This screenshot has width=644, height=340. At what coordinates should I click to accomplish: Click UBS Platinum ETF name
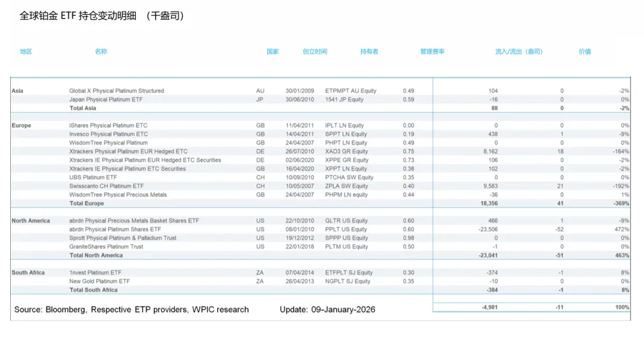click(93, 177)
